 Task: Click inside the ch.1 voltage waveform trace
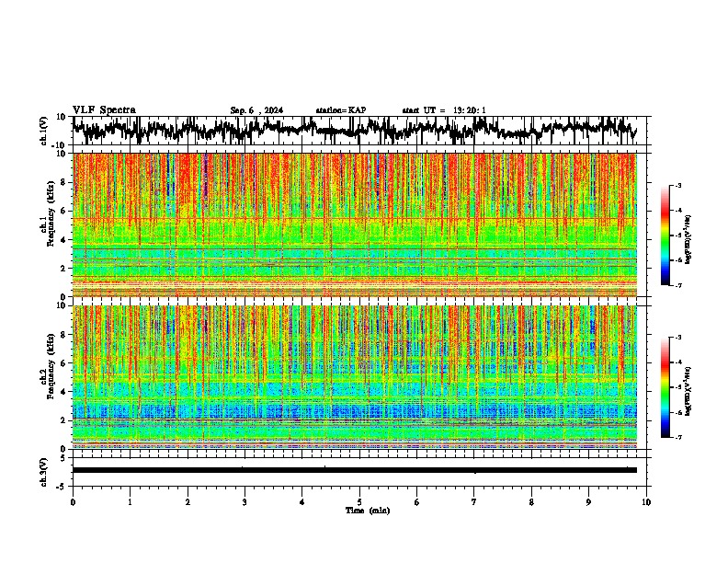click(x=355, y=130)
